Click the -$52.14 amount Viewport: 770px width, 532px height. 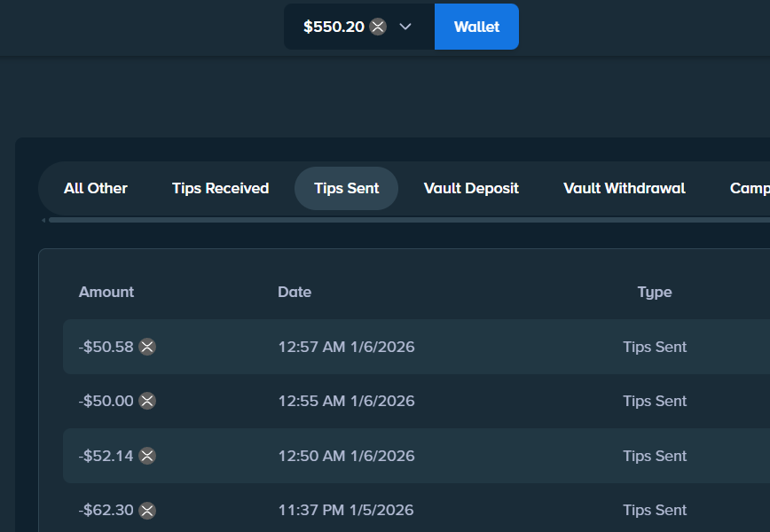[106, 456]
